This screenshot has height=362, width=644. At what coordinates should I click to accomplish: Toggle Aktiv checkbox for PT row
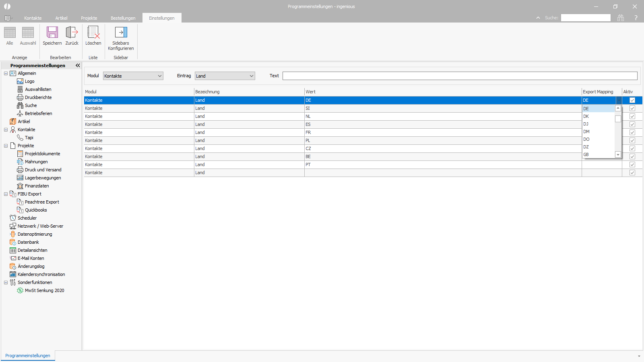[x=632, y=165]
